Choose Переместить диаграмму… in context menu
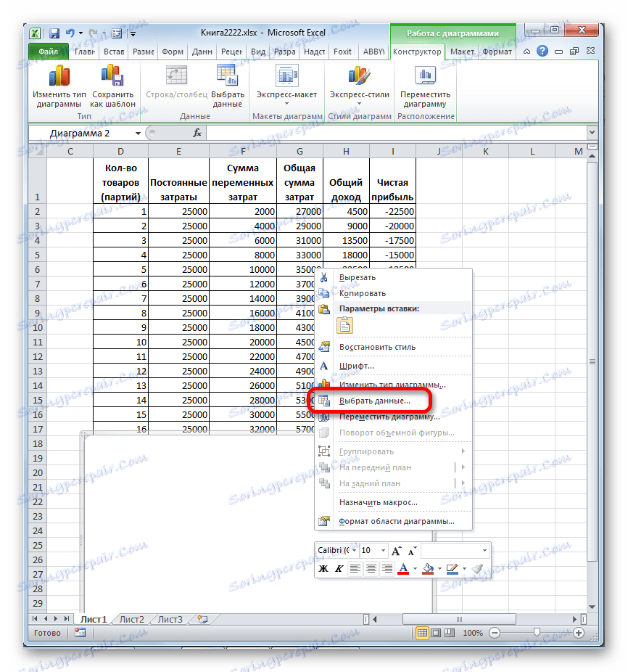628x672 pixels. (x=394, y=417)
